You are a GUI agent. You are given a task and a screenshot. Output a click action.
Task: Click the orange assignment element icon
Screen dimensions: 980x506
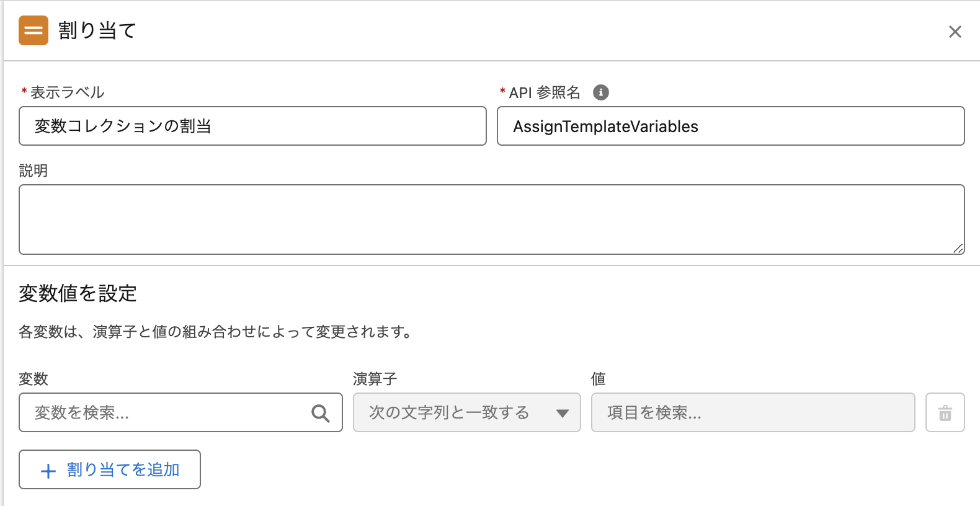point(33,30)
